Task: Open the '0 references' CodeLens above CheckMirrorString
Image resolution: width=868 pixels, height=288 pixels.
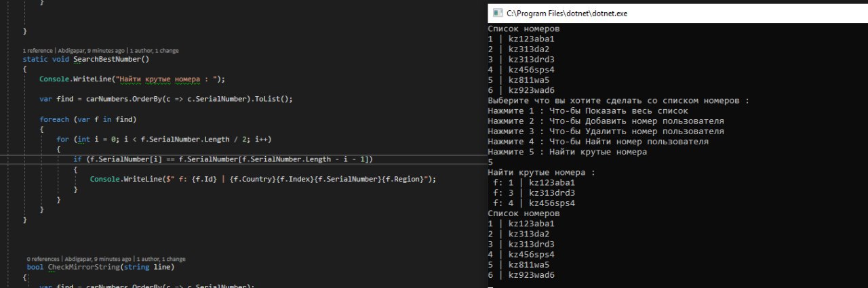Action: coord(43,259)
